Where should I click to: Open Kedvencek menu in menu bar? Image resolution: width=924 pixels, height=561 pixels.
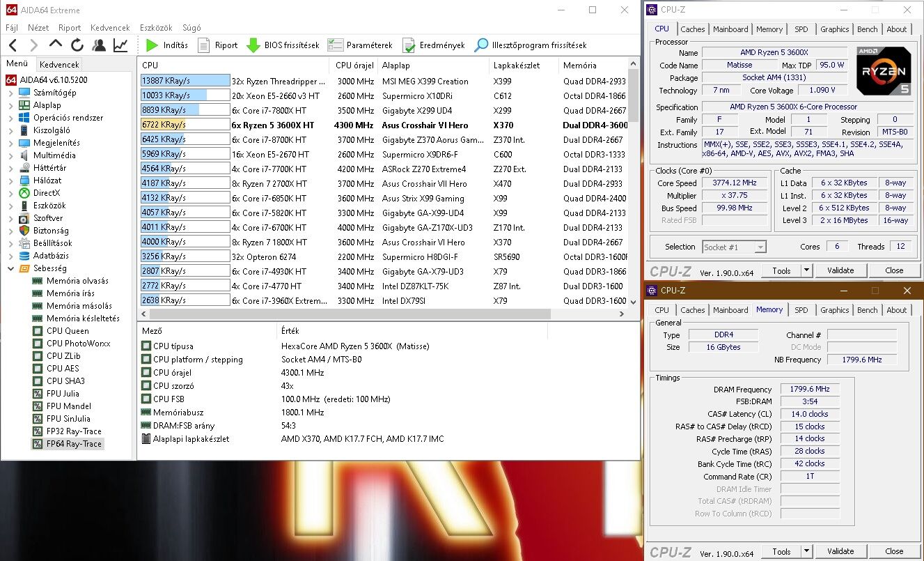click(110, 28)
